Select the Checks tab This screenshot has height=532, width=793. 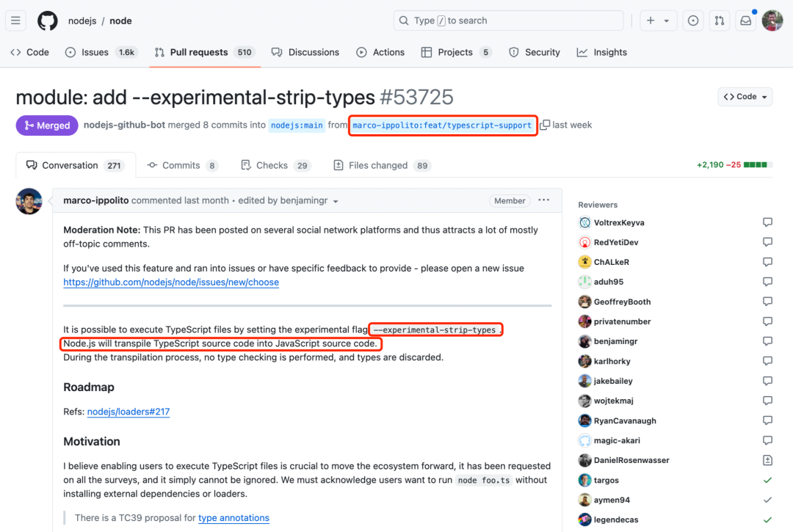[x=276, y=165]
